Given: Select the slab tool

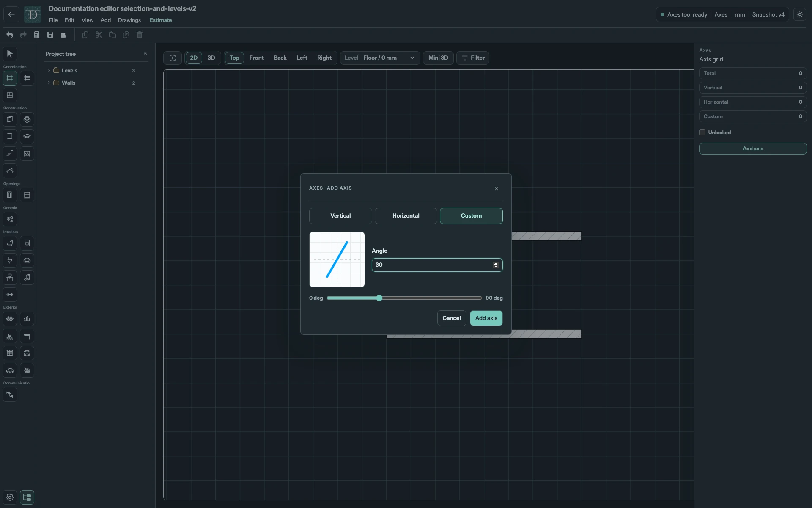Looking at the screenshot, I should pyautogui.click(x=27, y=136).
